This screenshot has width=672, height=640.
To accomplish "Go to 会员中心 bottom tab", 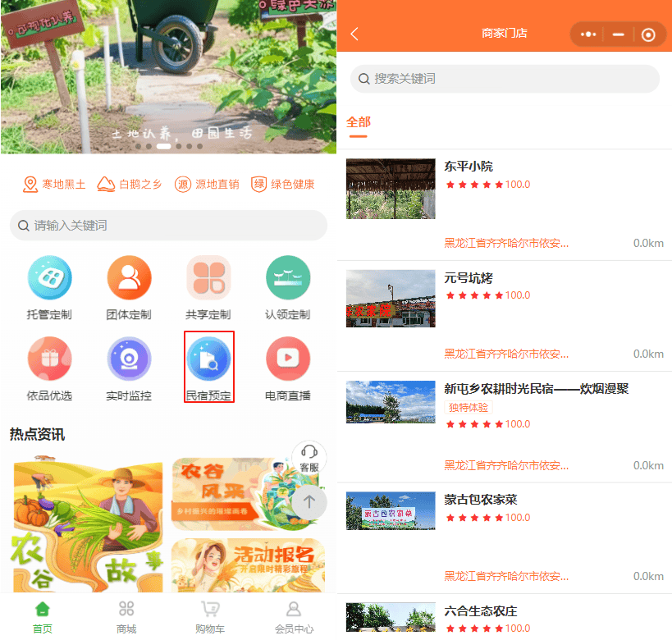I will pos(294,617).
